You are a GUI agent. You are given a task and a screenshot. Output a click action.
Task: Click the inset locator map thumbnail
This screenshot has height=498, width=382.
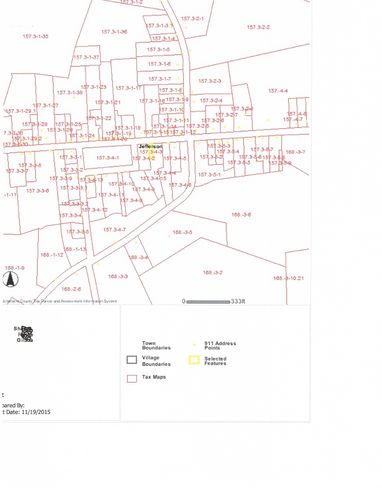(x=25, y=334)
